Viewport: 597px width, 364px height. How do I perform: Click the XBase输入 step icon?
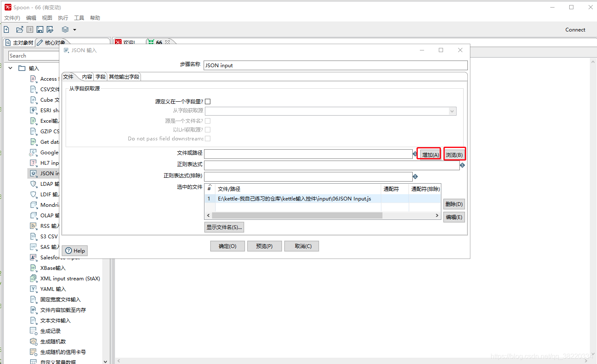[x=33, y=268]
